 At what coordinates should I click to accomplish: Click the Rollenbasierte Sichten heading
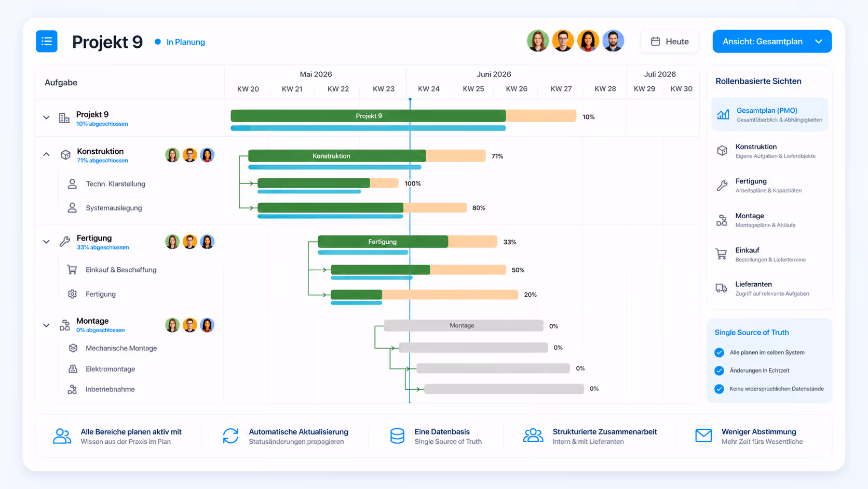click(758, 81)
